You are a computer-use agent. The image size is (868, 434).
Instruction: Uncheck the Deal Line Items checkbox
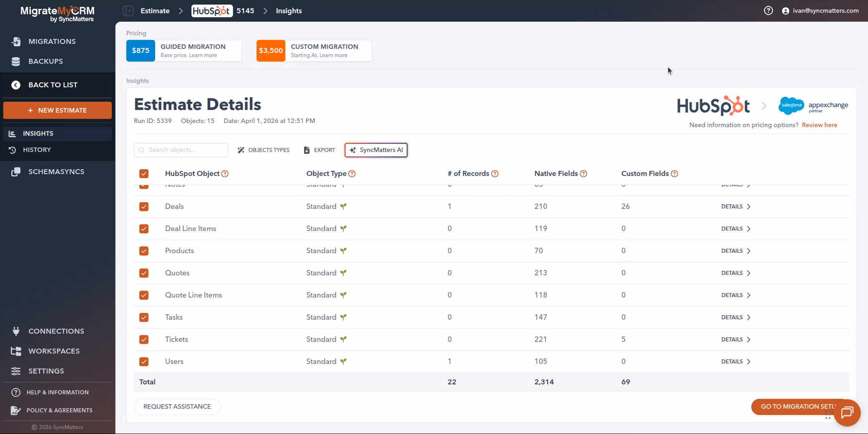click(144, 229)
